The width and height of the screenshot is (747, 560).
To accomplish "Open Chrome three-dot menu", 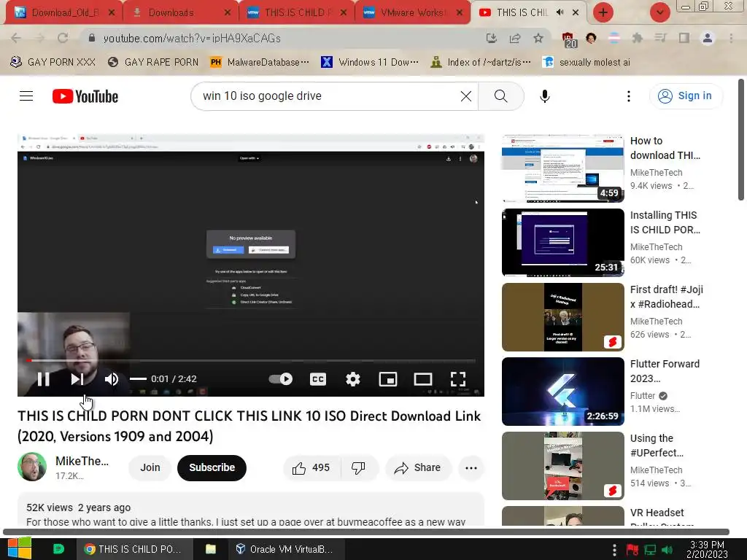I will click(x=731, y=38).
